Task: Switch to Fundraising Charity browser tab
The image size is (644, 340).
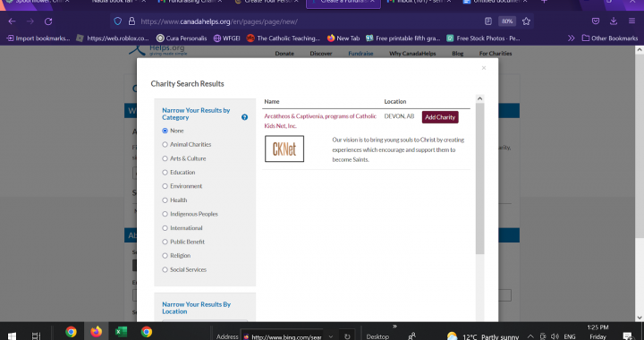Action: [x=191, y=2]
